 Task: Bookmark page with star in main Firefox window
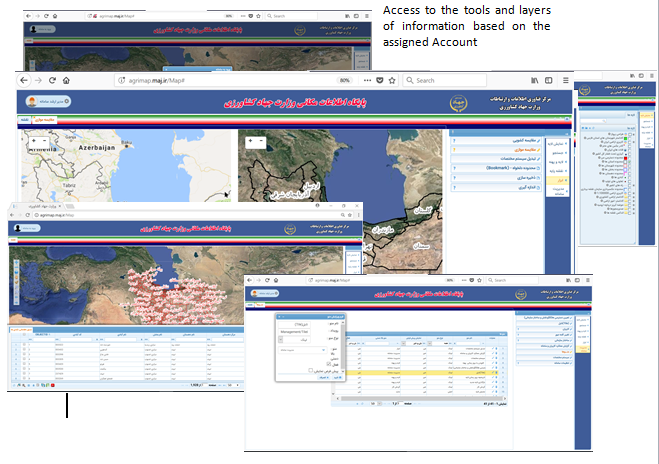392,80
